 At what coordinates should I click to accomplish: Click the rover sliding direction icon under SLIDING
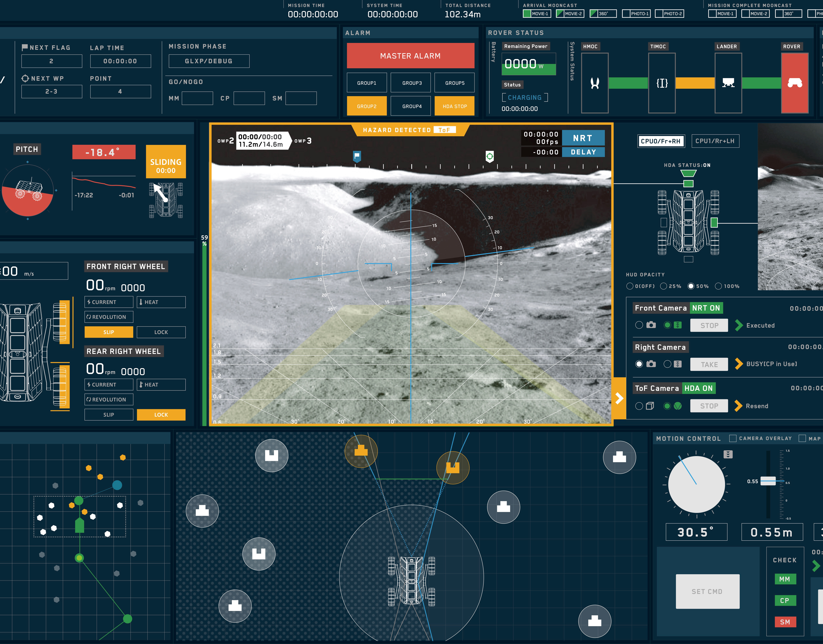(166, 200)
